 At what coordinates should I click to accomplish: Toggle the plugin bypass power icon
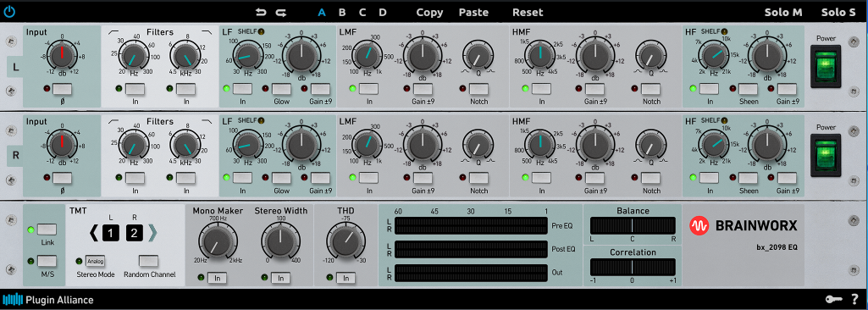coord(9,12)
